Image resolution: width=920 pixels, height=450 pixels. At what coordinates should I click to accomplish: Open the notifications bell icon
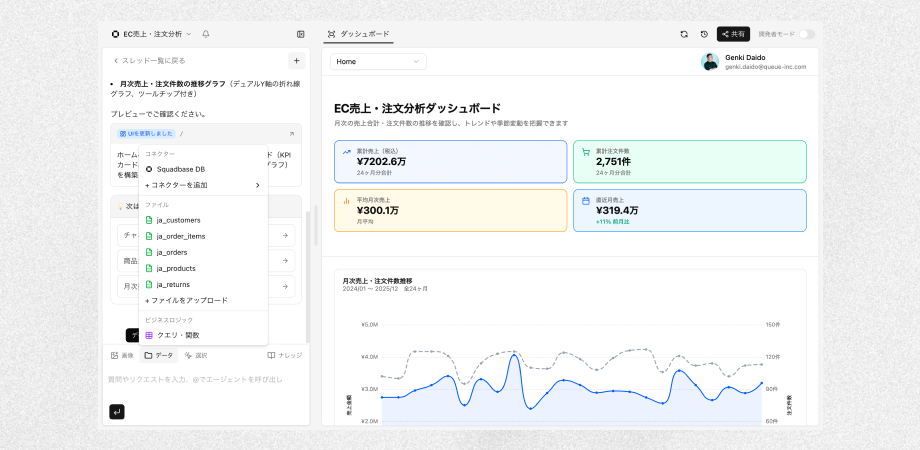pos(206,34)
